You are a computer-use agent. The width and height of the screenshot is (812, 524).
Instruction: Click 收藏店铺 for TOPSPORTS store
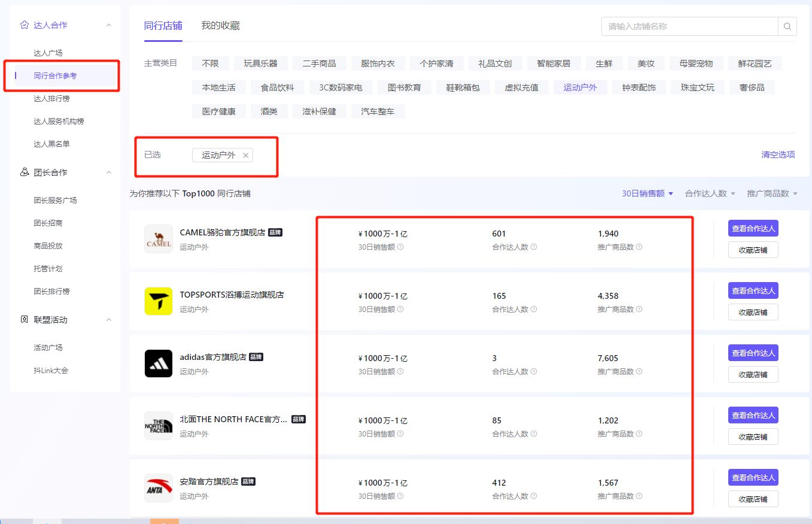coord(753,312)
